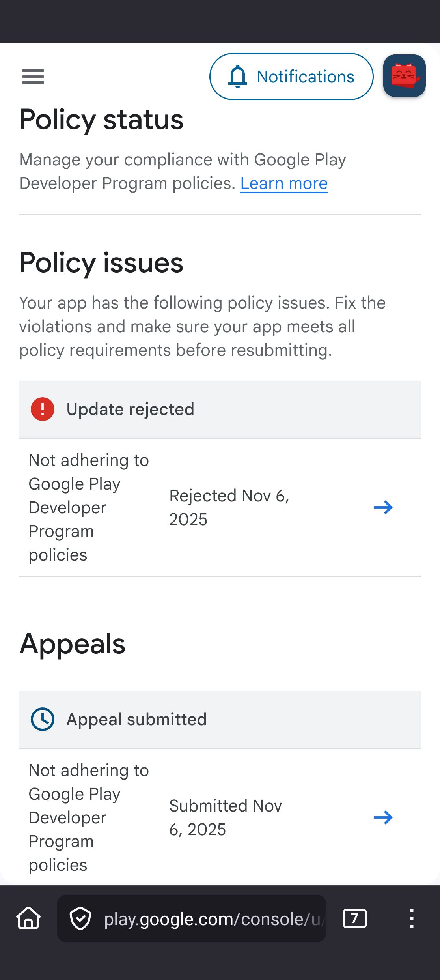Viewport: 440px width, 980px height.
Task: Open the browser three-dot overflow menu
Action: coord(412,918)
